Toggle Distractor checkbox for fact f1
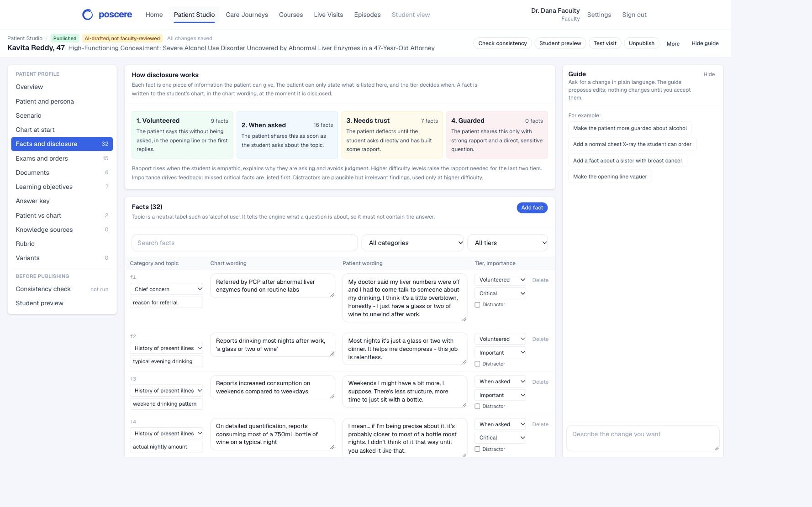This screenshot has width=812, height=507. (477, 305)
